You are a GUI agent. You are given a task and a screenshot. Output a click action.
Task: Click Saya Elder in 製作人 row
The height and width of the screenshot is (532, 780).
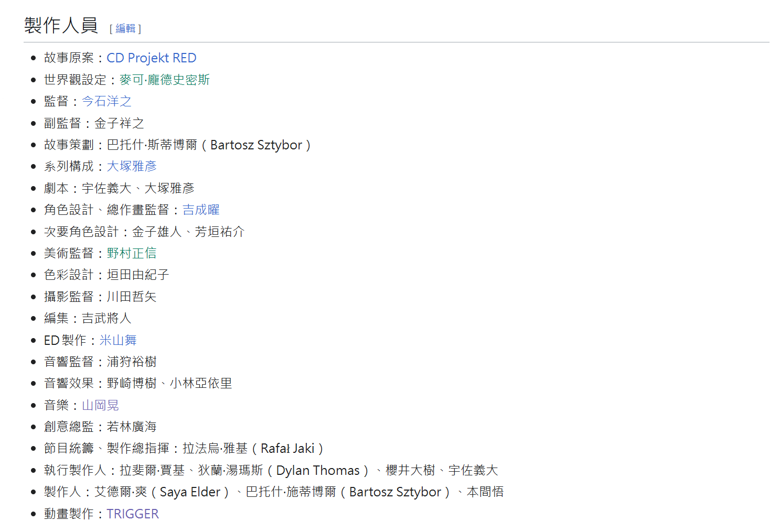point(190,492)
